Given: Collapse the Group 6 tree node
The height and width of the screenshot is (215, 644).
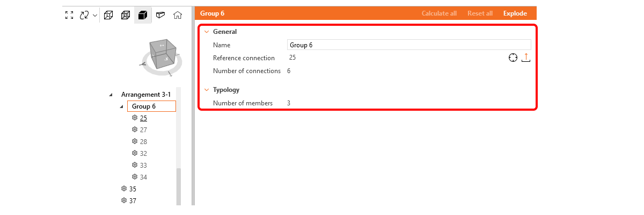Looking at the screenshot, I should pyautogui.click(x=122, y=106).
